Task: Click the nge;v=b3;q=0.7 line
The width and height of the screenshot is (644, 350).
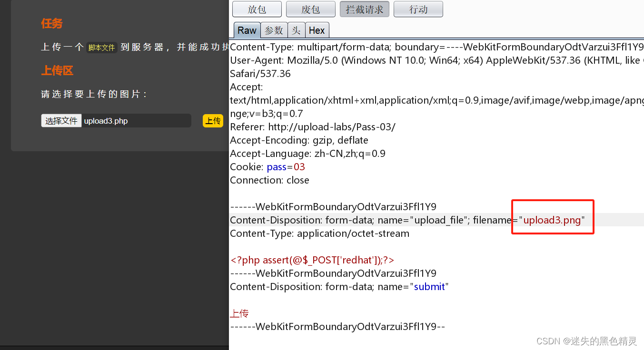Action: click(267, 114)
